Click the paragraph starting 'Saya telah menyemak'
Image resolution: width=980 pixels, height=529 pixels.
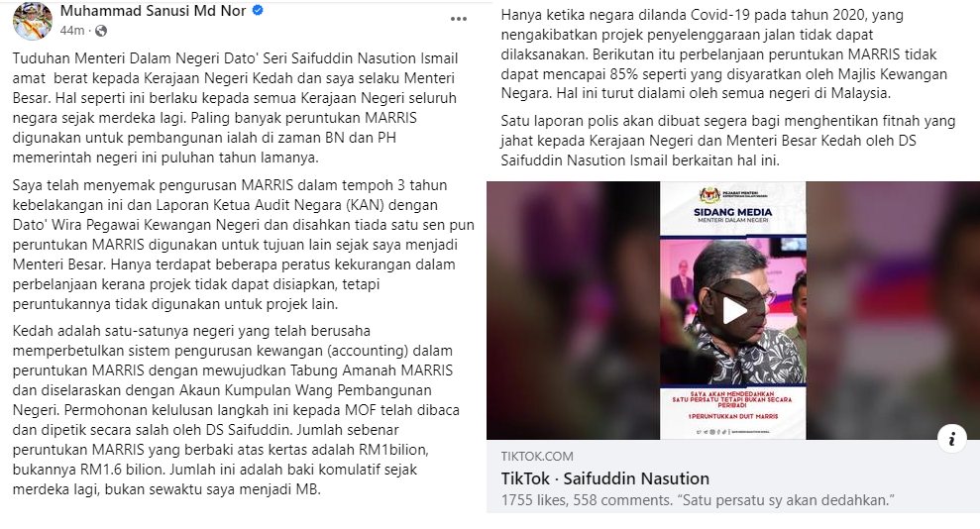coord(243,245)
